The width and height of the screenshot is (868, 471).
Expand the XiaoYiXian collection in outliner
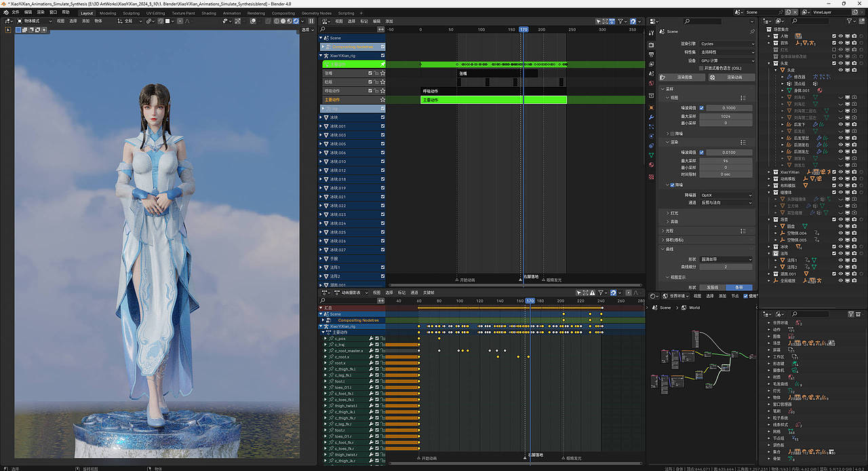[x=770, y=172]
